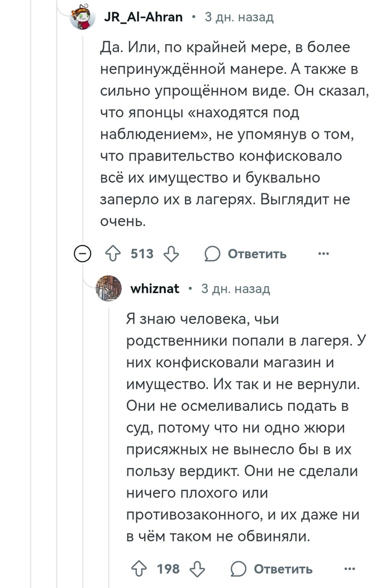Open more options for JR_Al-Ahran's comment
This screenshot has height=588, width=391.
click(x=324, y=254)
